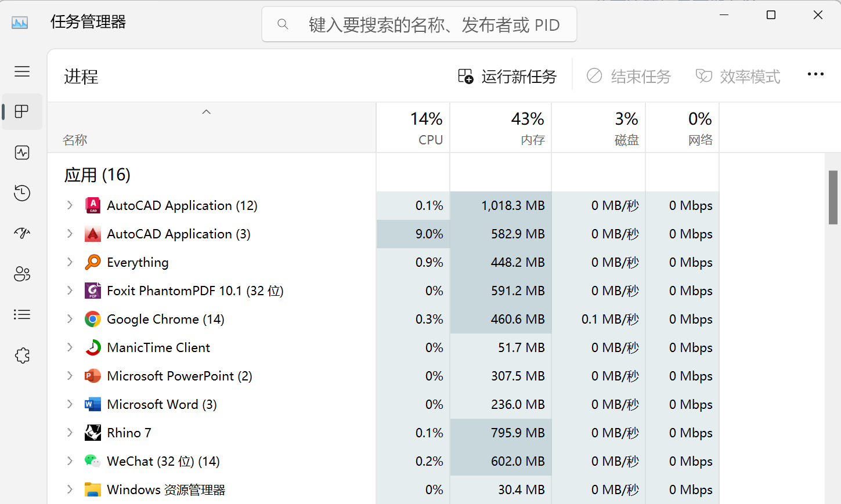The height and width of the screenshot is (504, 841).
Task: Click the WeChat process icon
Action: click(93, 461)
